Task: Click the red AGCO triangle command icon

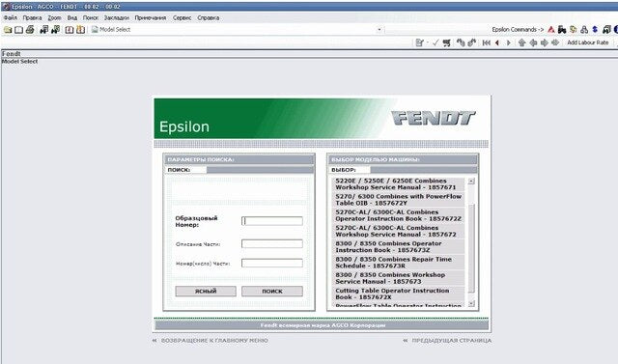Action: (x=551, y=30)
